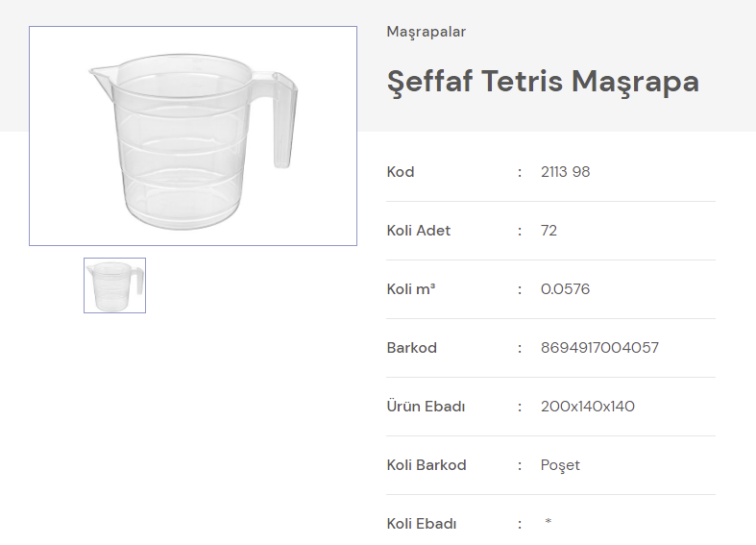Click the barcode number 8694917004057
This screenshot has width=756, height=545.
point(599,348)
